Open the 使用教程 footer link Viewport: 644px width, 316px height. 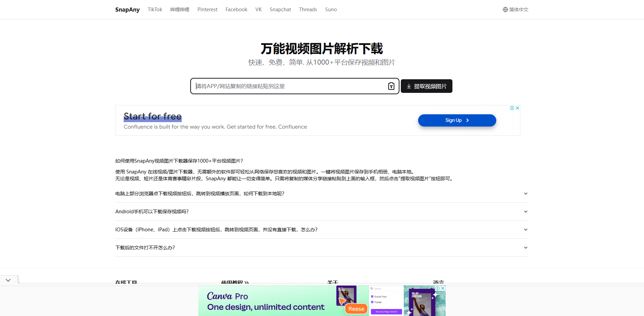[235, 282]
